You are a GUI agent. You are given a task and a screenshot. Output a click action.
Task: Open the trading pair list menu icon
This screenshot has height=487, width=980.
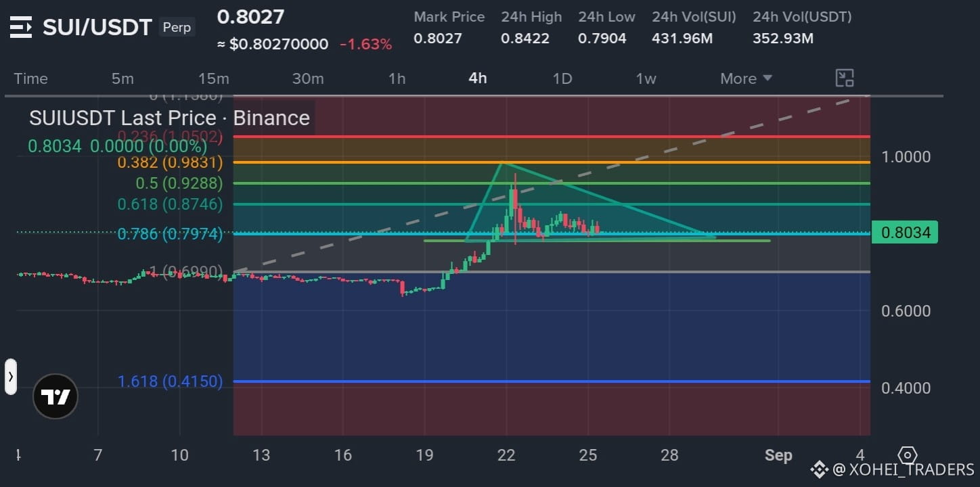[21, 28]
